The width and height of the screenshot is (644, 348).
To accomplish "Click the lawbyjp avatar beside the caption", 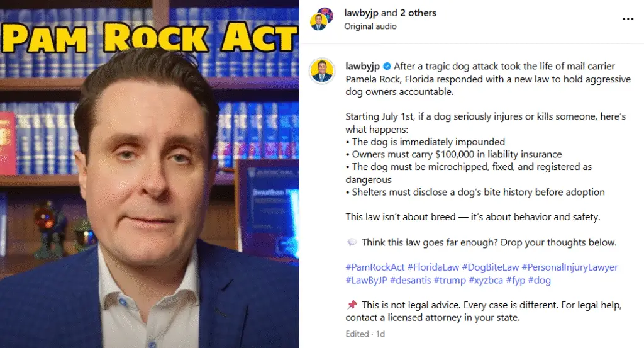I will click(x=321, y=71).
